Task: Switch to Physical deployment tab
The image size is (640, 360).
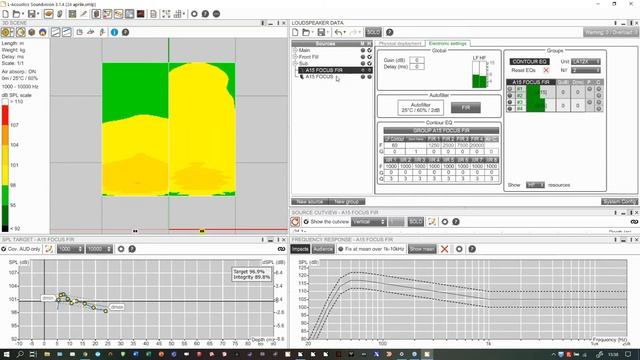Action: click(x=400, y=43)
